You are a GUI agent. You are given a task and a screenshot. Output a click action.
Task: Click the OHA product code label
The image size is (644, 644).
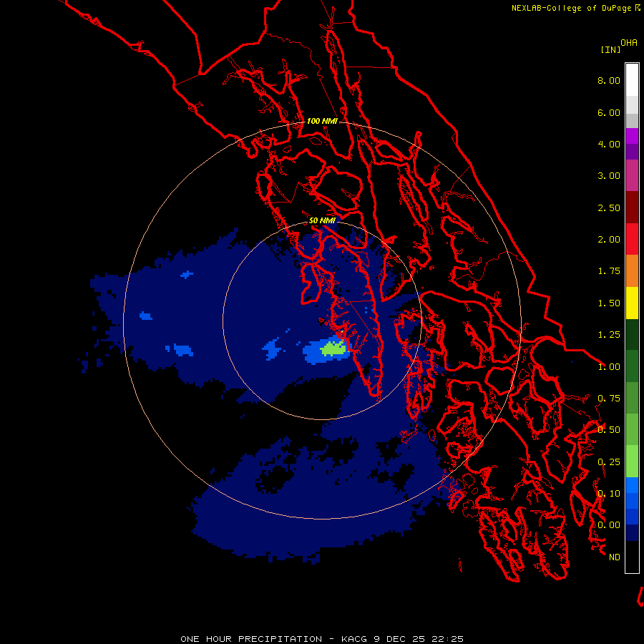click(629, 42)
